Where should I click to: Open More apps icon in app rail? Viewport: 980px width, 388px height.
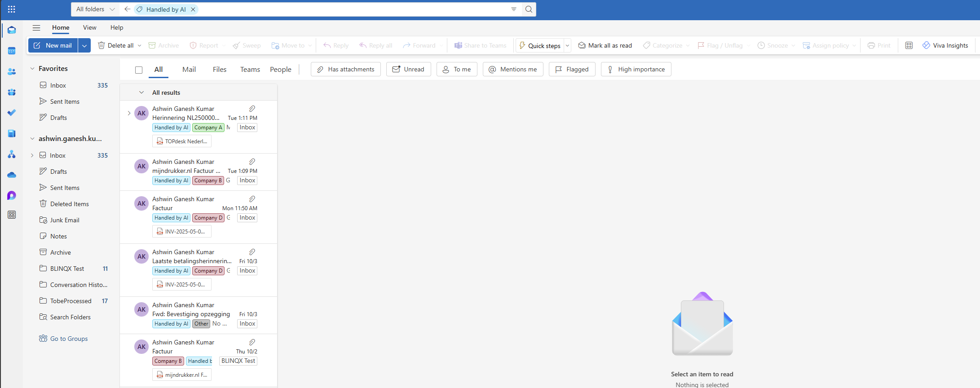12,215
